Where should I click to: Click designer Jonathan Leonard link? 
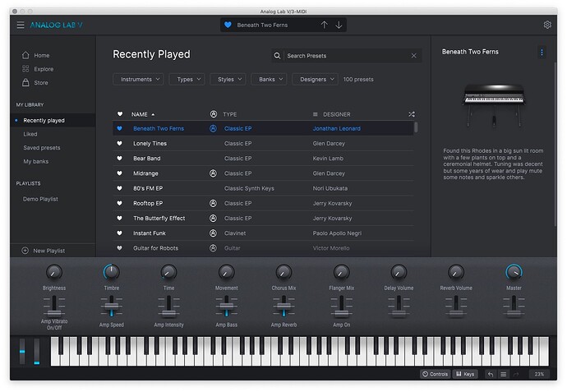337,128
